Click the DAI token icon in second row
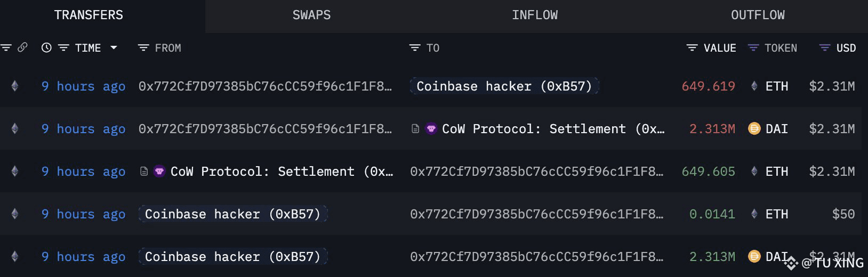868x277 pixels. [754, 128]
